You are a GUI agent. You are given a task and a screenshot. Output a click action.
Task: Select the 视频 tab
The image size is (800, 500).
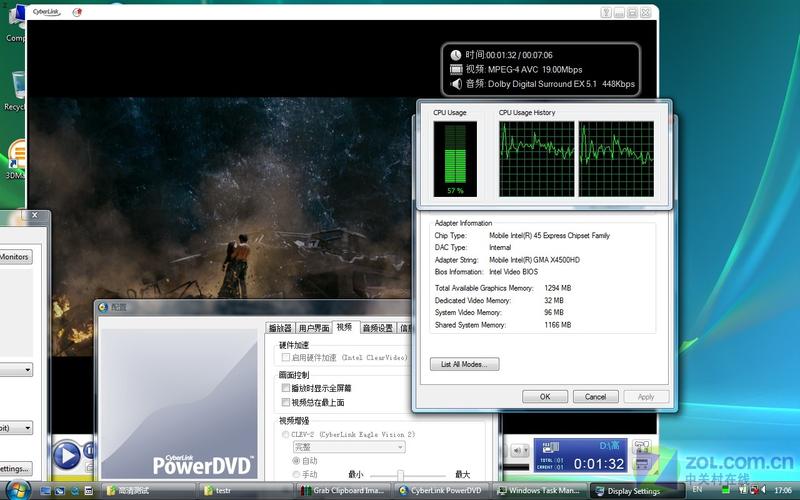click(345, 327)
